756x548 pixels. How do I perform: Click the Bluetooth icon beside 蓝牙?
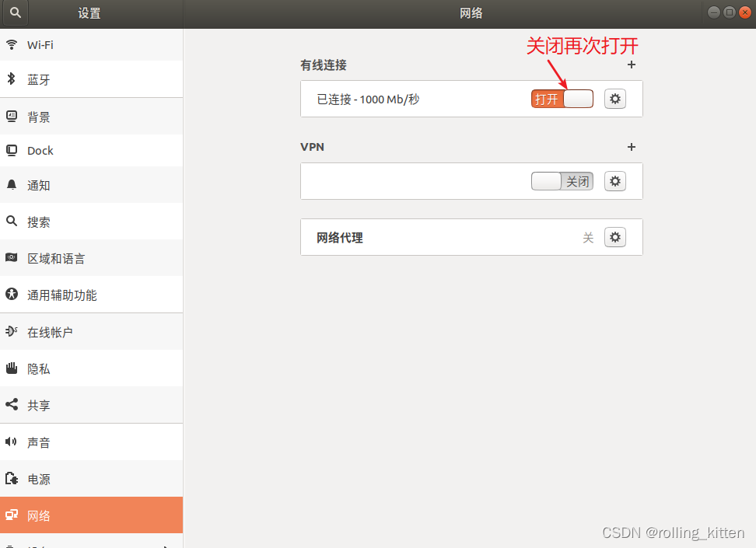(x=12, y=79)
